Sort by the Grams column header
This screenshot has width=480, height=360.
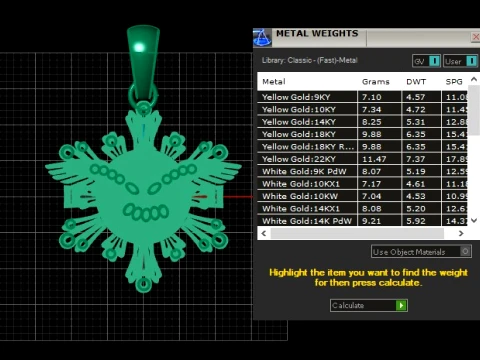point(376,82)
